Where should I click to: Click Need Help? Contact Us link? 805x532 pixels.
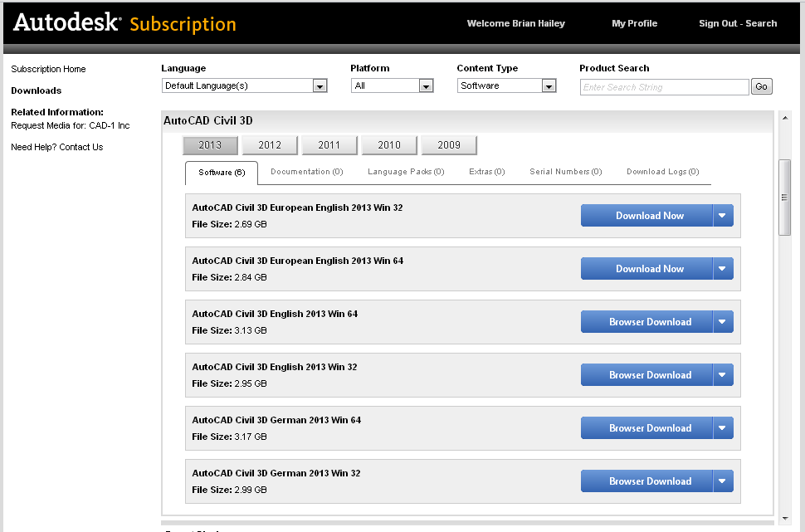(57, 147)
